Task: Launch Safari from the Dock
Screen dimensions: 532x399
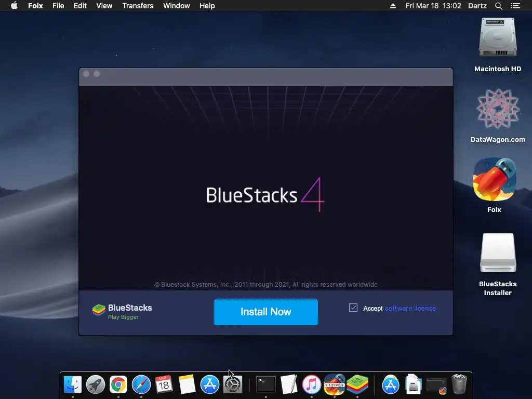Action: 141,385
